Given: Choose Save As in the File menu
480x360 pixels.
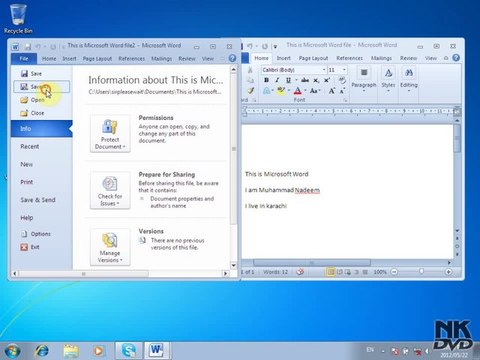Looking at the screenshot, I should coord(42,87).
